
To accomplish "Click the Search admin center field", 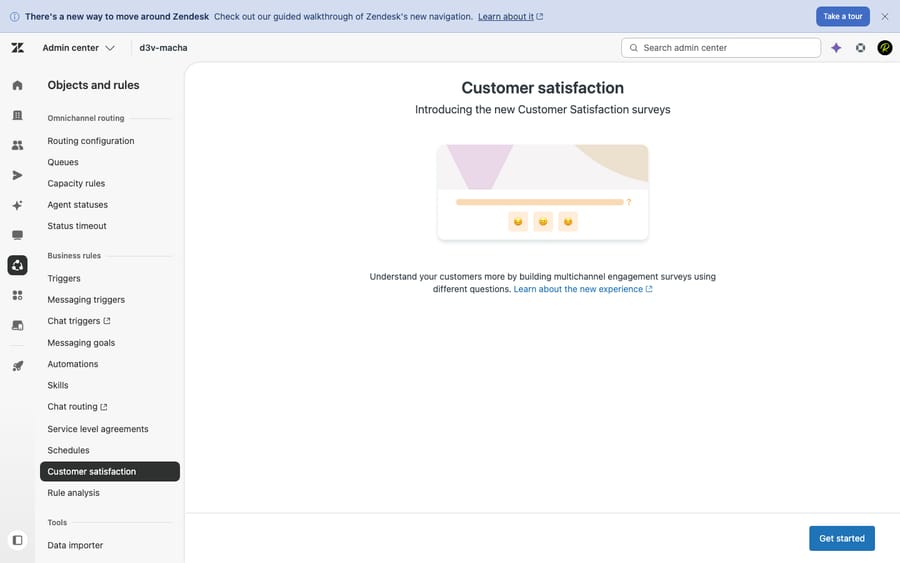I will click(721, 48).
